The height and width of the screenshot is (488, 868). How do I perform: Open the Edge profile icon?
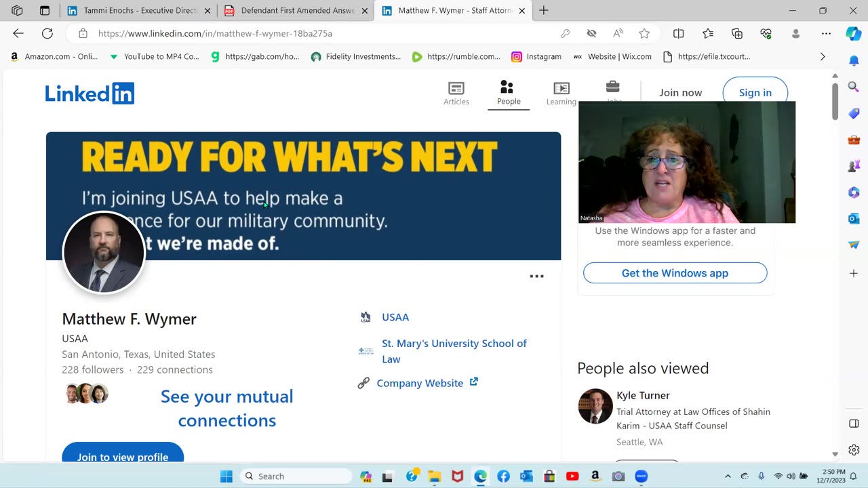click(796, 33)
